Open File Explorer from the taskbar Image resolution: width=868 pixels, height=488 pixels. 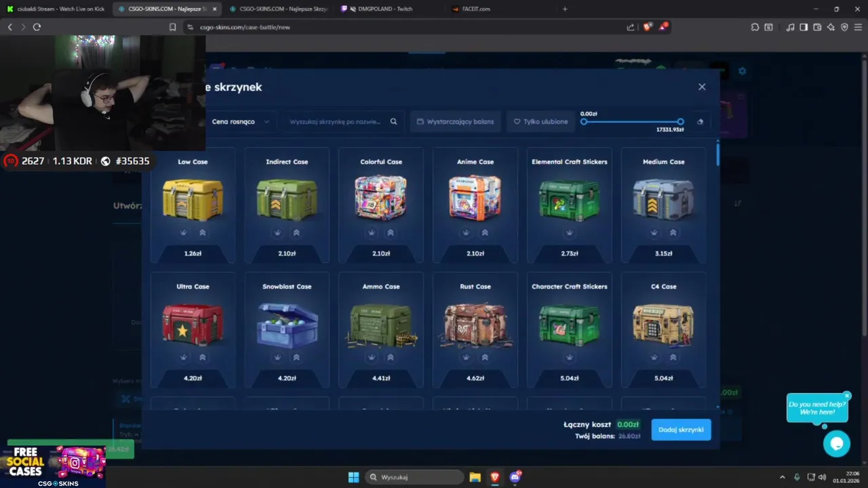coord(475,477)
